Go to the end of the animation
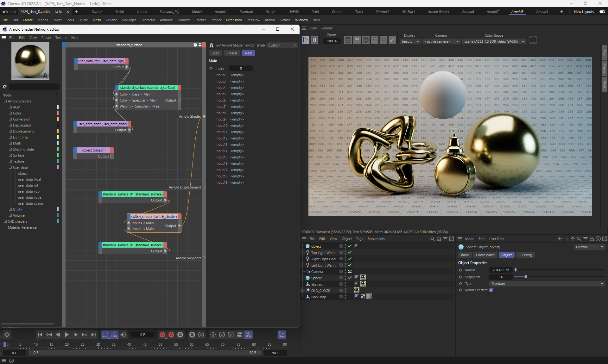Viewport: 608px width, 364px height. 93,335
